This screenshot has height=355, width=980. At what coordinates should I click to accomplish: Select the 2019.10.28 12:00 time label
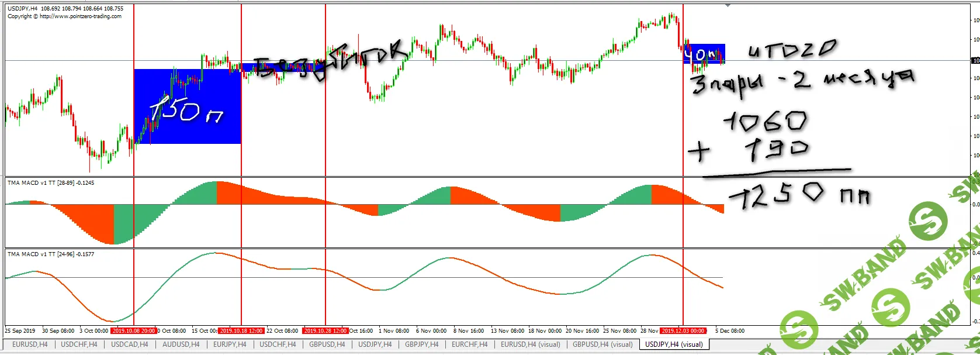point(325,331)
